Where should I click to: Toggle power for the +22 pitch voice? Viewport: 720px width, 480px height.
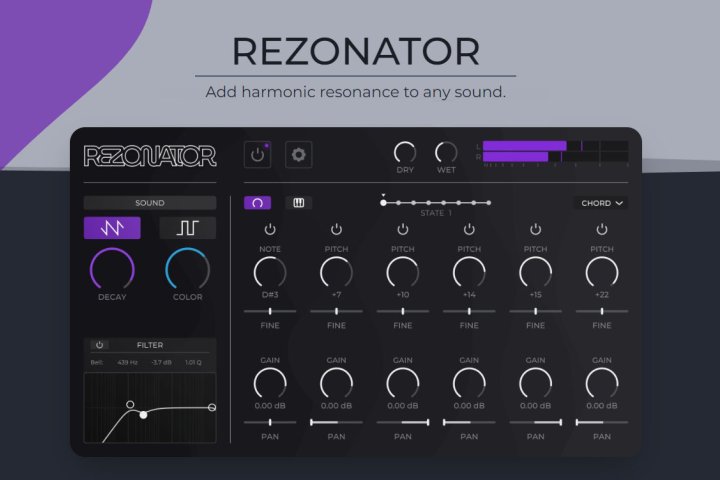[x=602, y=230]
